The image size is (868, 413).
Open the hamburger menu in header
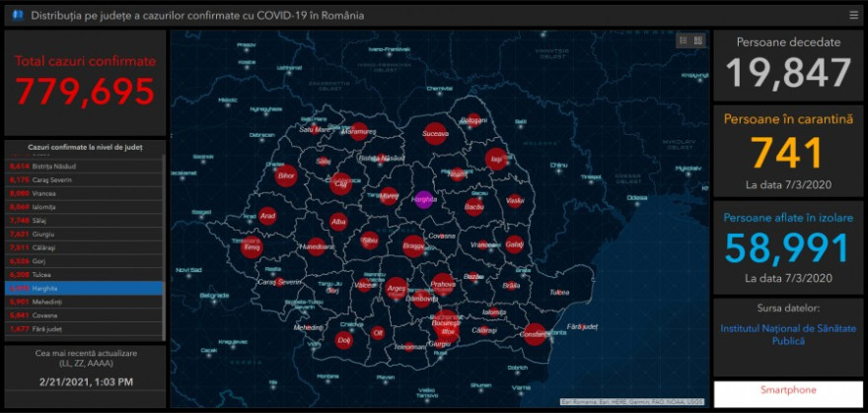coord(853,15)
